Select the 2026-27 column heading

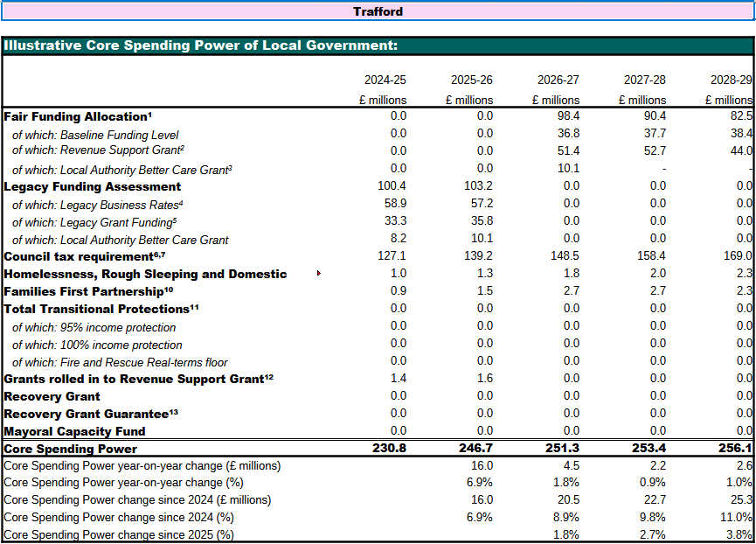tap(558, 80)
